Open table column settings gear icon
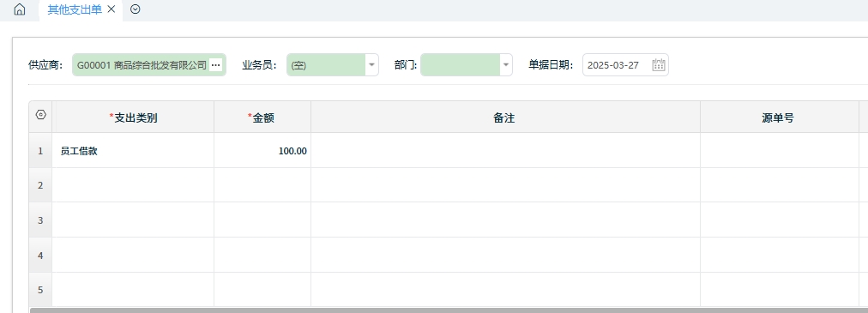Screen dimensions: 868x313 40,115
